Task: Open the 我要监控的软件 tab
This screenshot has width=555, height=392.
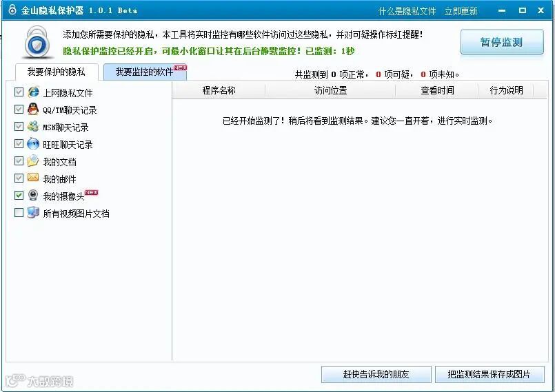Action: [x=145, y=72]
